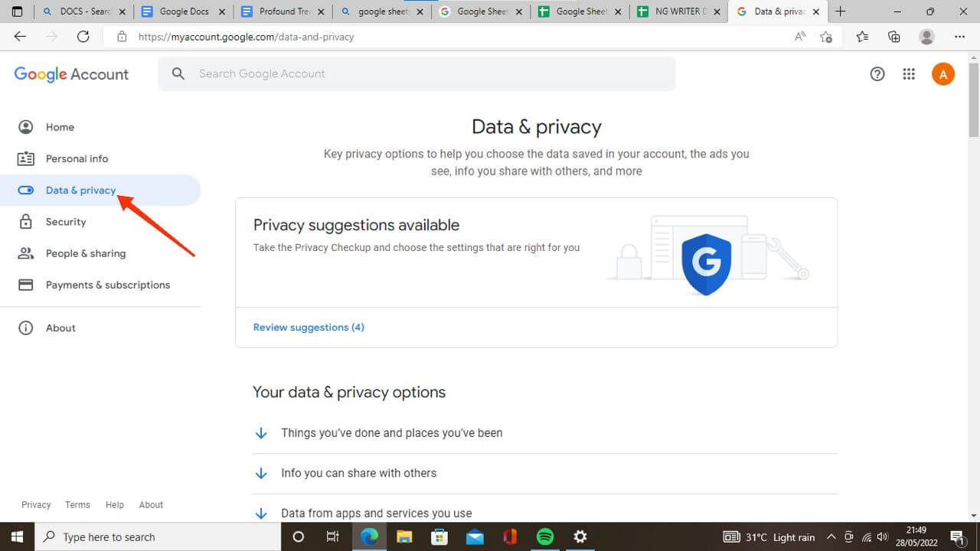
Task: Click the Security padlock icon
Action: pos(26,221)
